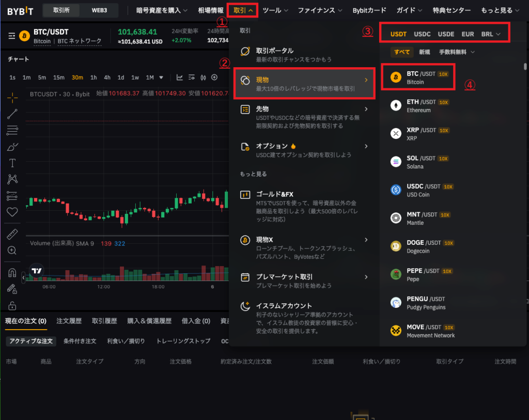The width and height of the screenshot is (529, 420).
Task: Choose the BTC/USDT pair
Action: coord(418,77)
